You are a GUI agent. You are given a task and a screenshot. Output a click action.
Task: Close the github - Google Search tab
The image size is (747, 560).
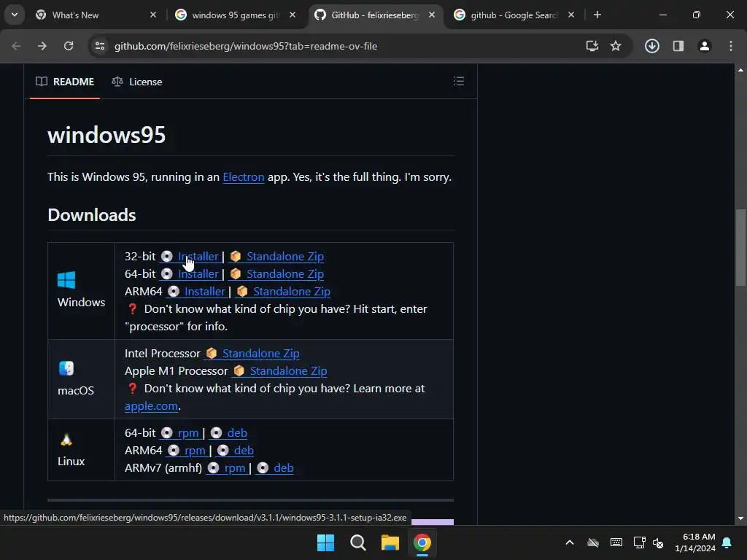pos(571,15)
